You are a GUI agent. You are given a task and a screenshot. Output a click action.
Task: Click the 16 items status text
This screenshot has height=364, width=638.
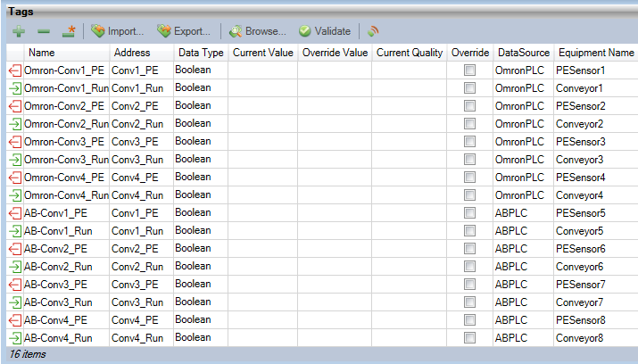click(28, 354)
